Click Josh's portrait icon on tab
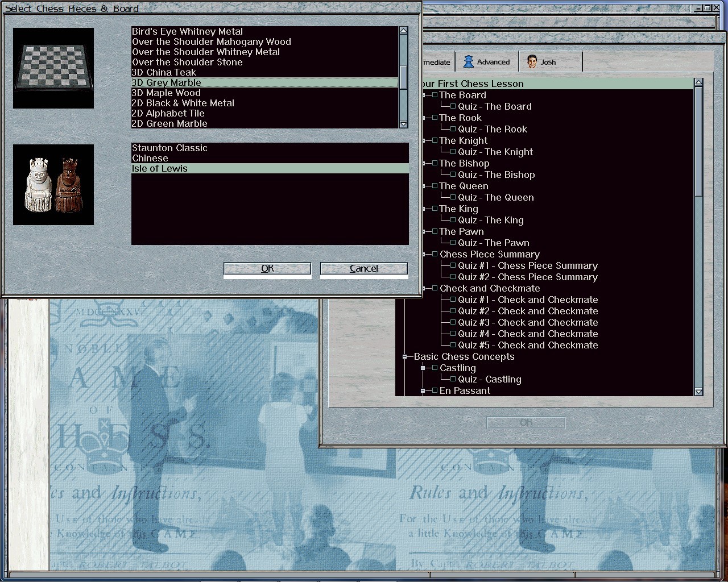728x582 pixels. pyautogui.click(x=532, y=62)
